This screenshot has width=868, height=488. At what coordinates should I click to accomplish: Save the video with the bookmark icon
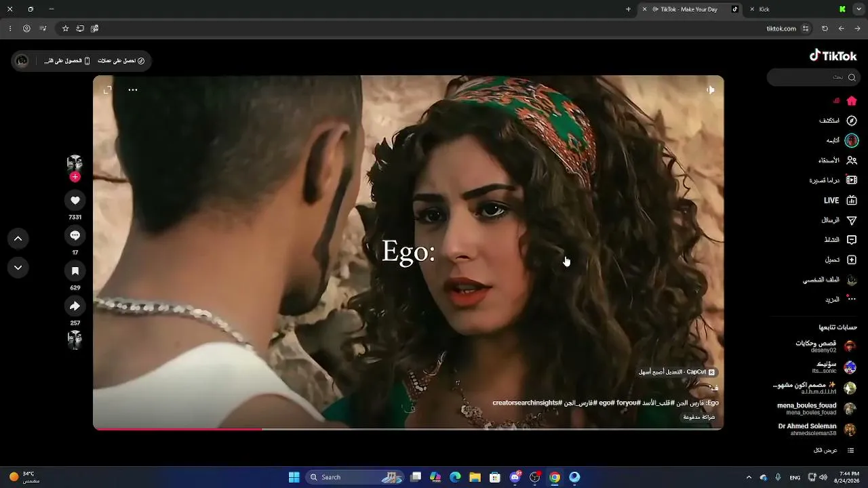point(75,270)
